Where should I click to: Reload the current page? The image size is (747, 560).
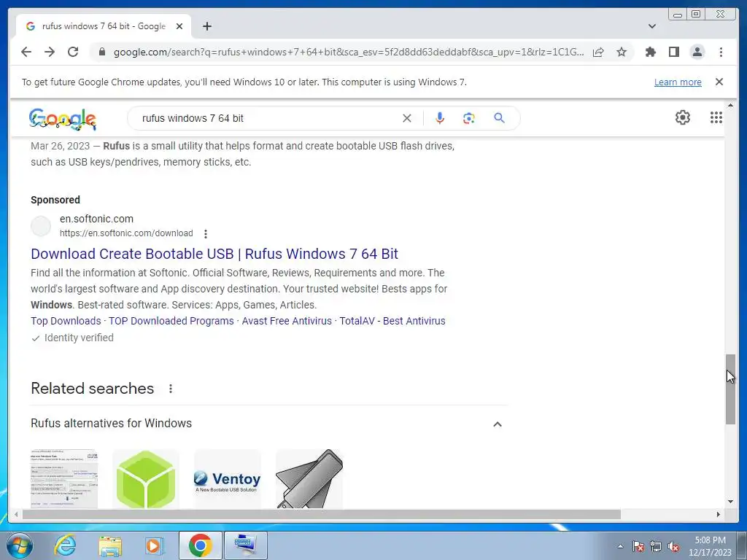(73, 52)
